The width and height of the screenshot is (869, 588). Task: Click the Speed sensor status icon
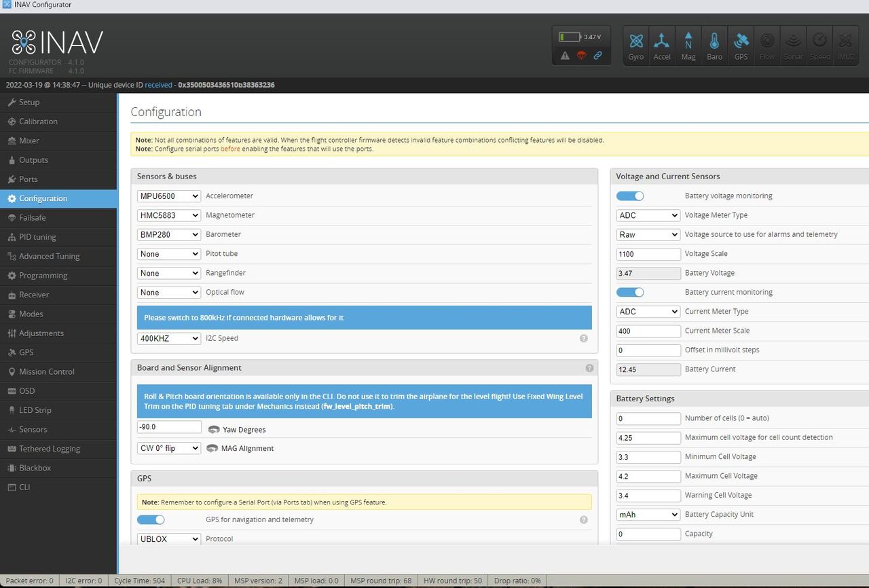coord(819,46)
